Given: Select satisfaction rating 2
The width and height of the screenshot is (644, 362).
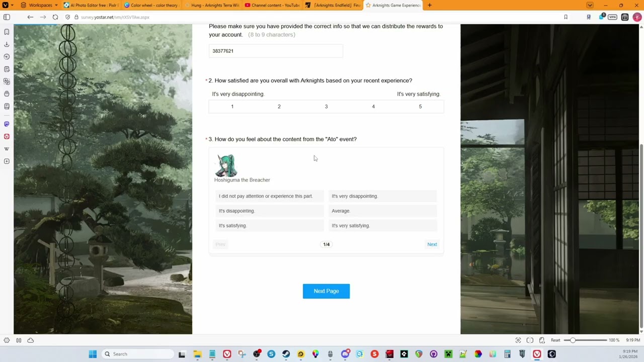Looking at the screenshot, I should tap(279, 107).
